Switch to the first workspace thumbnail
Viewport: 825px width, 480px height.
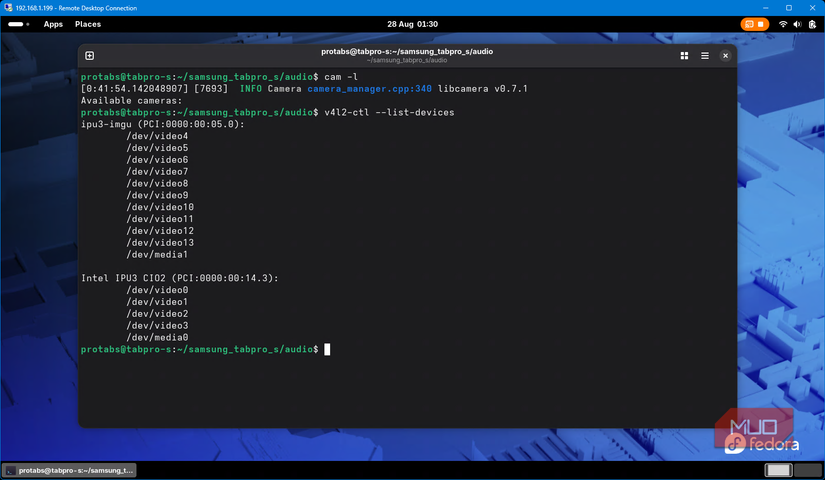tap(778, 470)
